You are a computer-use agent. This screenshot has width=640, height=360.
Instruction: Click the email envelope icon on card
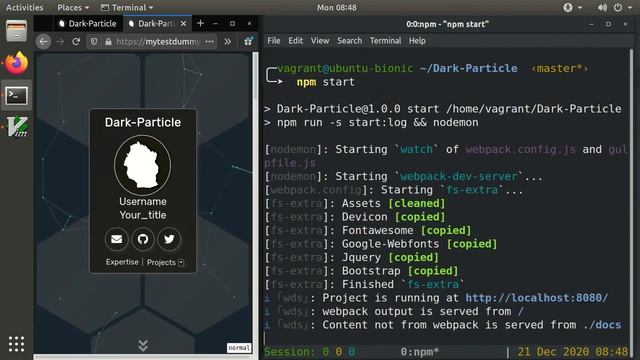(116, 239)
